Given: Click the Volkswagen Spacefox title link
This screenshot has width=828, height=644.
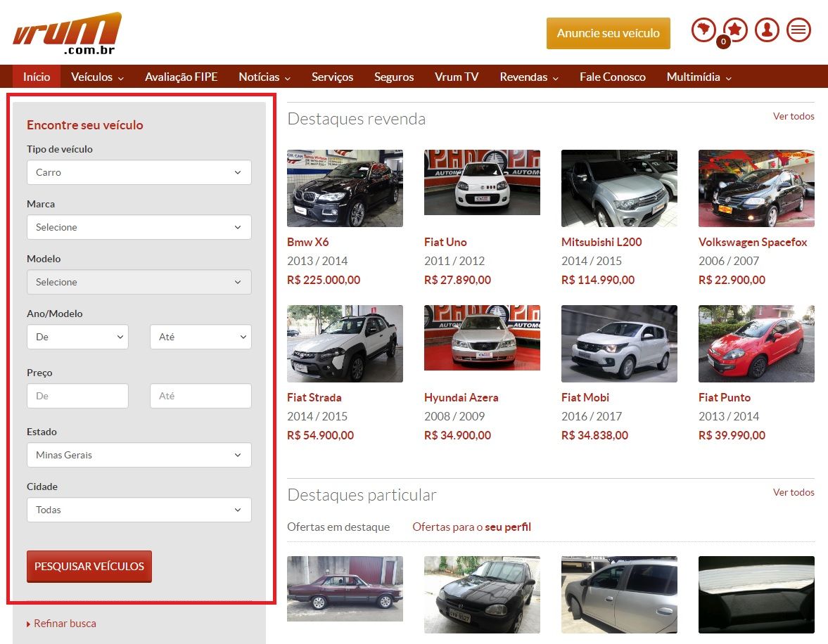Looking at the screenshot, I should pyautogui.click(x=753, y=243).
